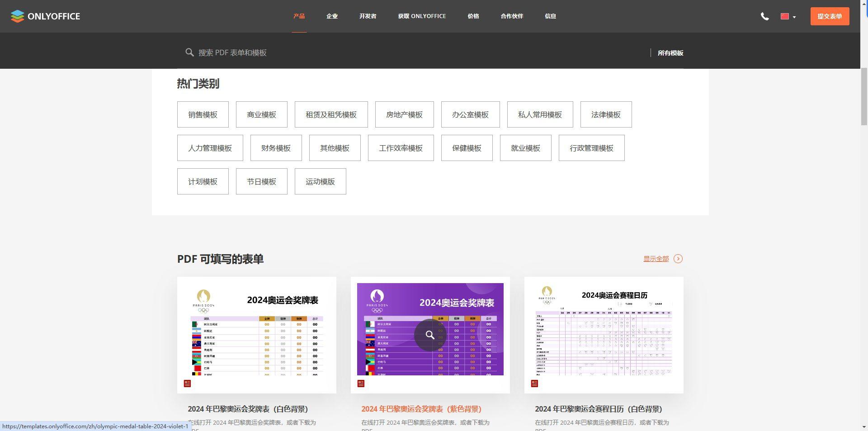Click the 显示全部 link
Viewport: 868px width, 431px height.
coord(656,259)
